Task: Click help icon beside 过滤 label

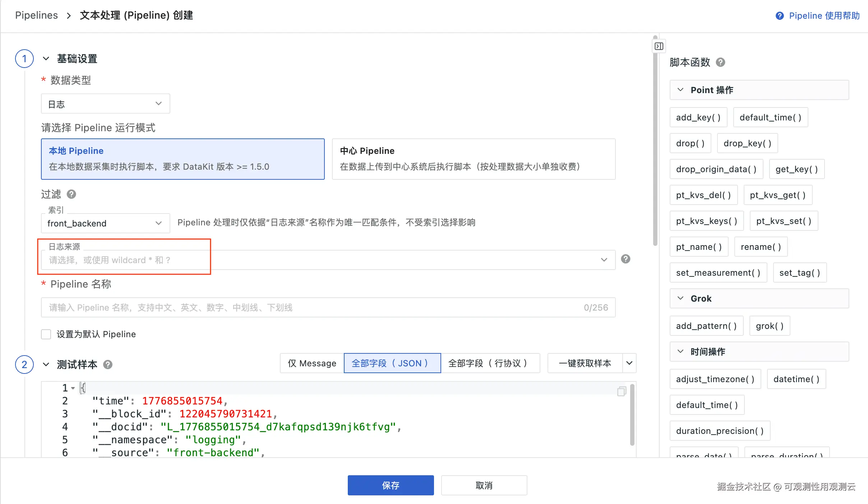Action: tap(71, 194)
